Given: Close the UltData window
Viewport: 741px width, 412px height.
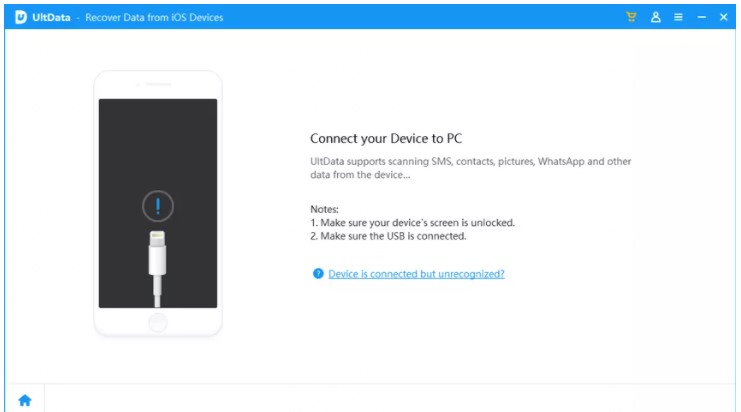Looking at the screenshot, I should 724,17.
